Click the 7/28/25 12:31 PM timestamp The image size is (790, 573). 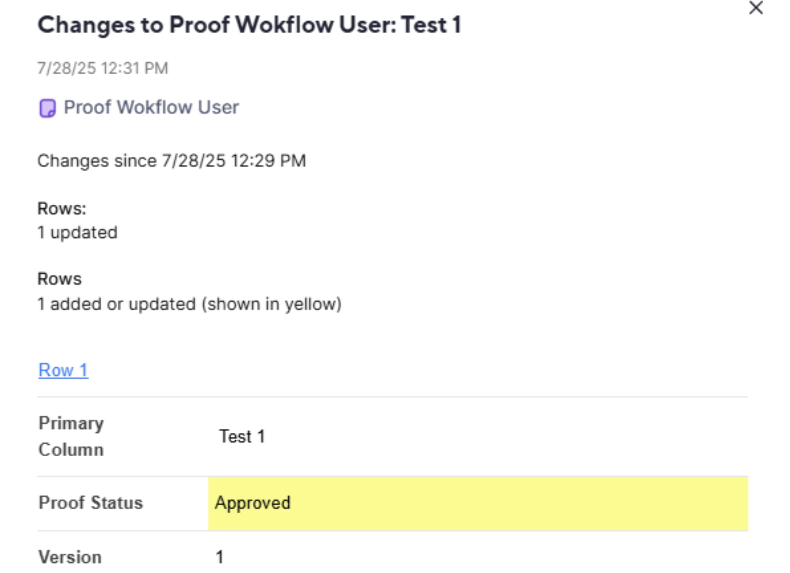[103, 68]
